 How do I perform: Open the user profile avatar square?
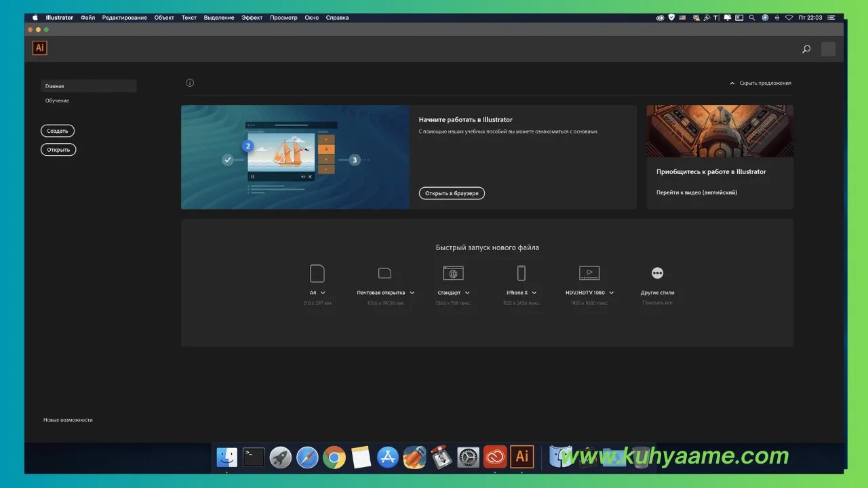(x=828, y=49)
